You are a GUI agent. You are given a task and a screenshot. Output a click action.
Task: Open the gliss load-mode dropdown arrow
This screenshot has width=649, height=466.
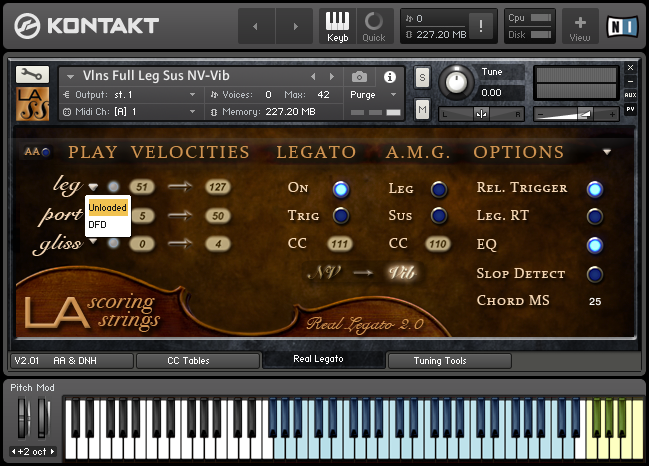[93, 241]
